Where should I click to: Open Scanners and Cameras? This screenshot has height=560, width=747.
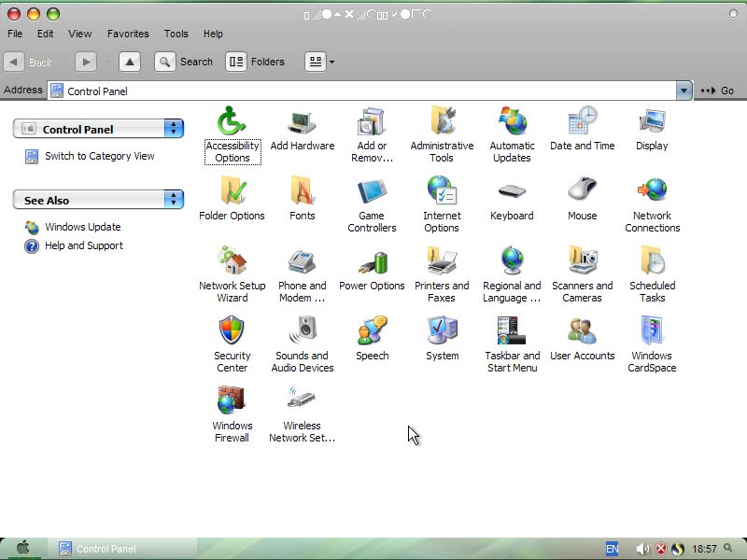point(582,274)
